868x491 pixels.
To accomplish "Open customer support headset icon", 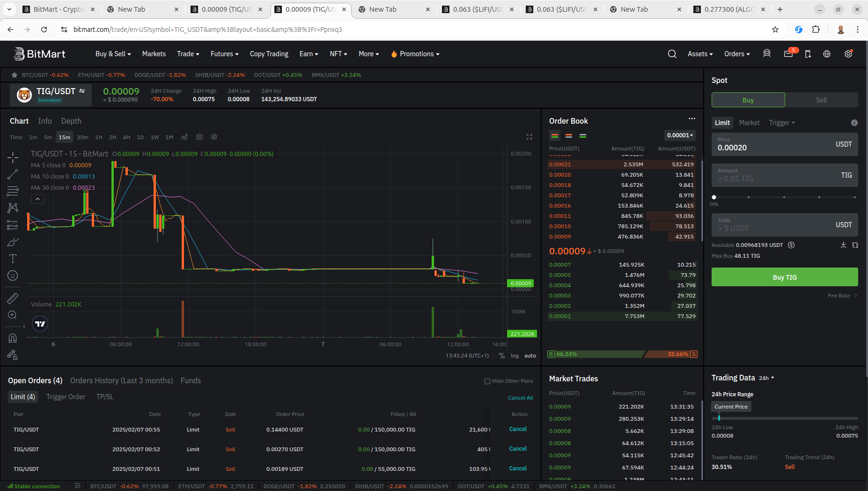I will pos(767,54).
